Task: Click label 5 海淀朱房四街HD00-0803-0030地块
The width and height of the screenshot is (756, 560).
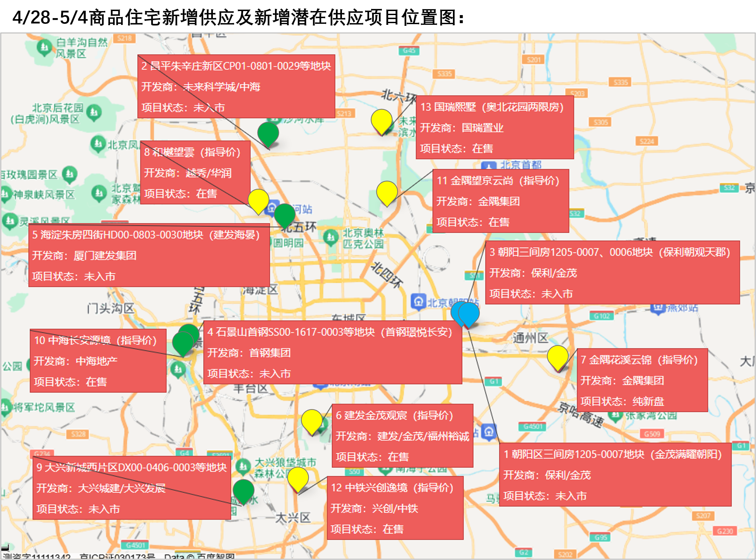Action: point(149,255)
